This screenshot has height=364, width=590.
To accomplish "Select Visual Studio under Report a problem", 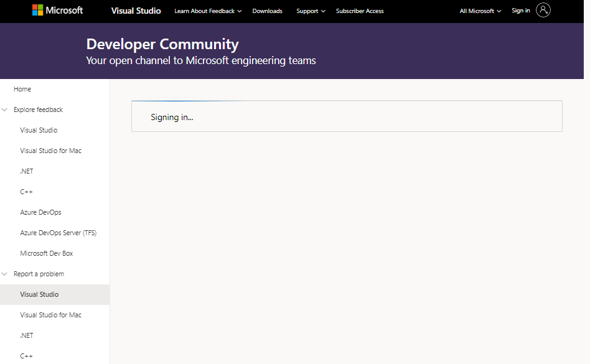I will 55,294.
